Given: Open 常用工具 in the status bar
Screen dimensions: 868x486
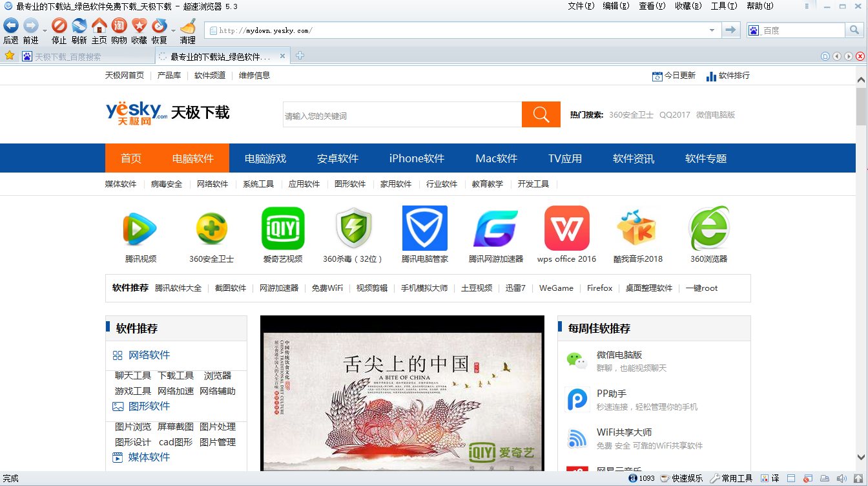Looking at the screenshot, I should tap(732, 478).
